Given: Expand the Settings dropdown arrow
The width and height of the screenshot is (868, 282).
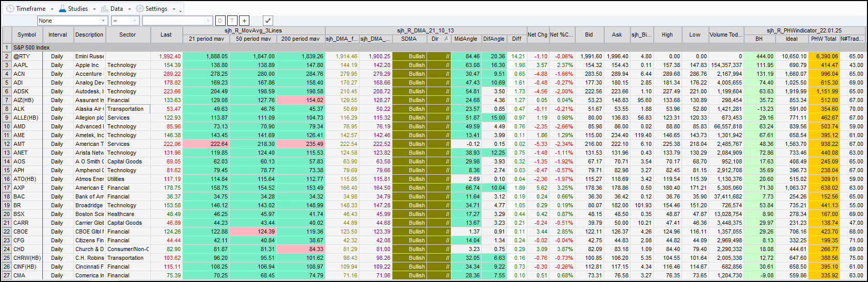Looking at the screenshot, I should (x=174, y=9).
